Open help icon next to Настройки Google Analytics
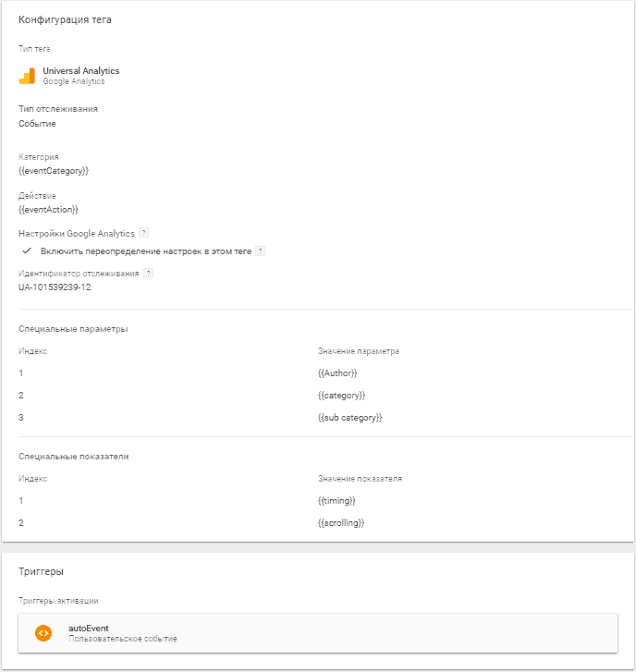Viewport: 636px width, 672px height. tap(144, 233)
